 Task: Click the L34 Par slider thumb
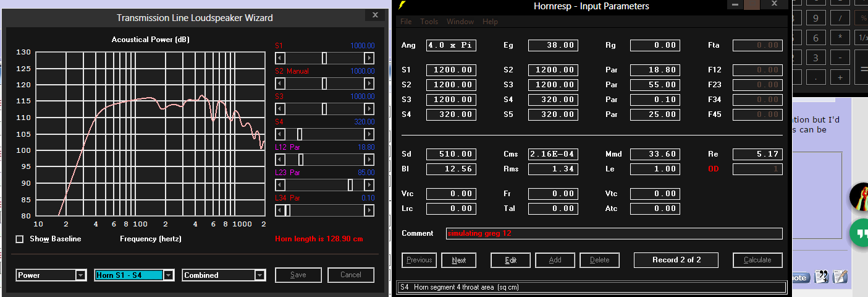[287, 210]
